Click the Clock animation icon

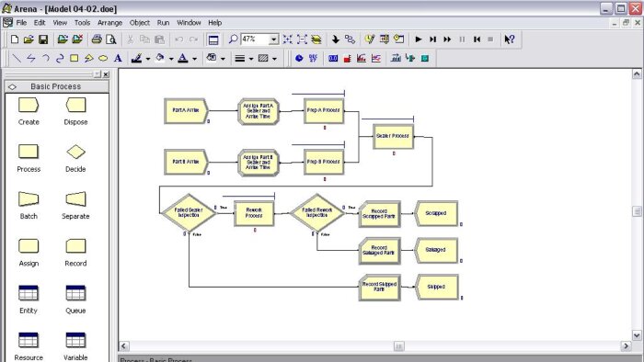(x=299, y=58)
